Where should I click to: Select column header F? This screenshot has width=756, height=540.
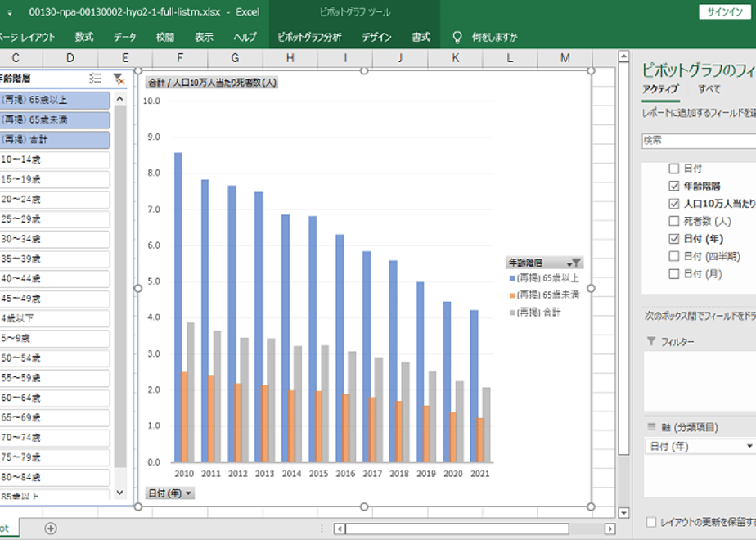[x=180, y=58]
